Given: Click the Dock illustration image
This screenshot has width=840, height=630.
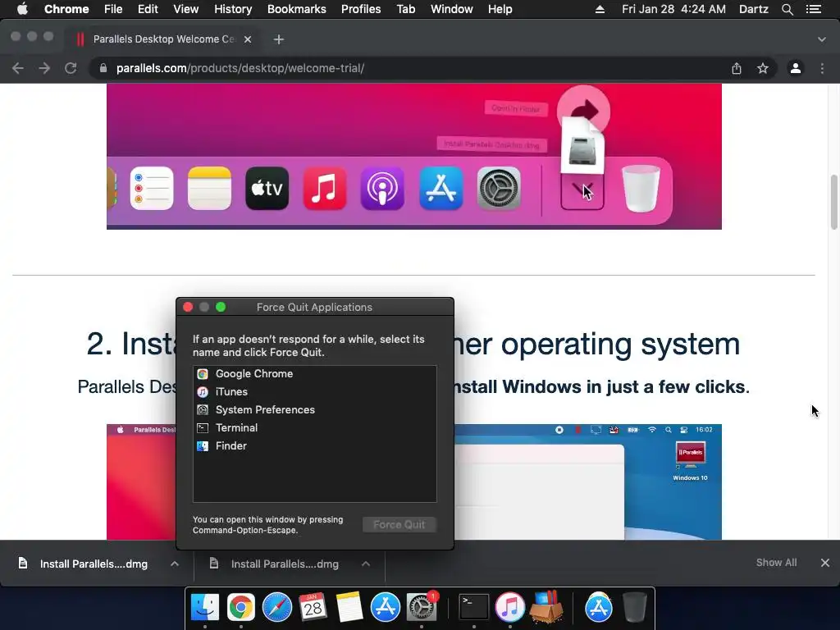Looking at the screenshot, I should 413,157.
